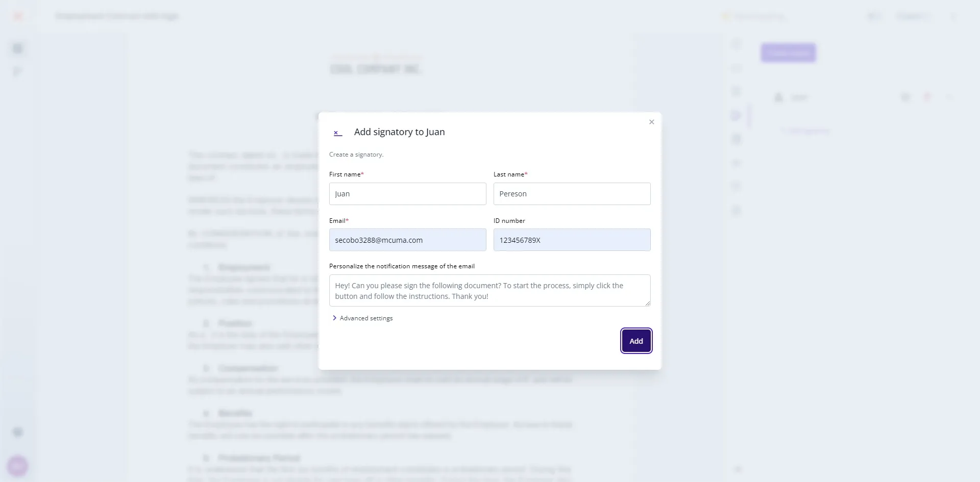The image size is (980, 482).
Task: Open the dropdown in the top-right header
Action: [x=913, y=17]
